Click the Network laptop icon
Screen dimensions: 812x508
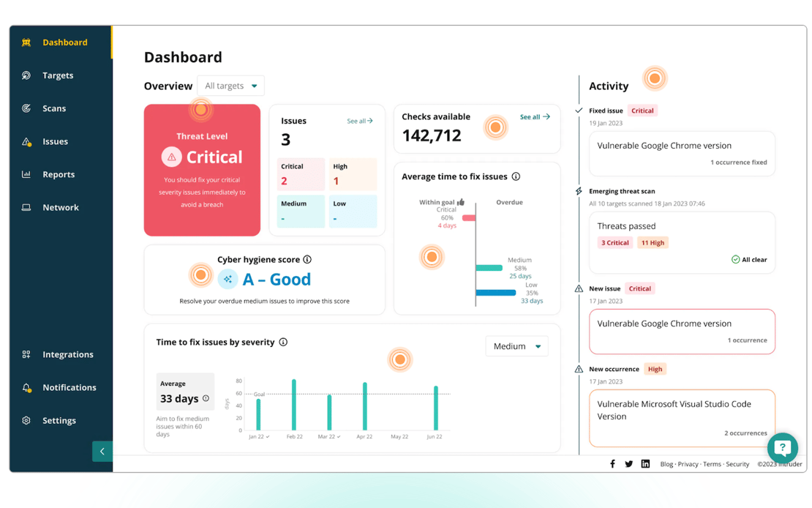coord(26,207)
